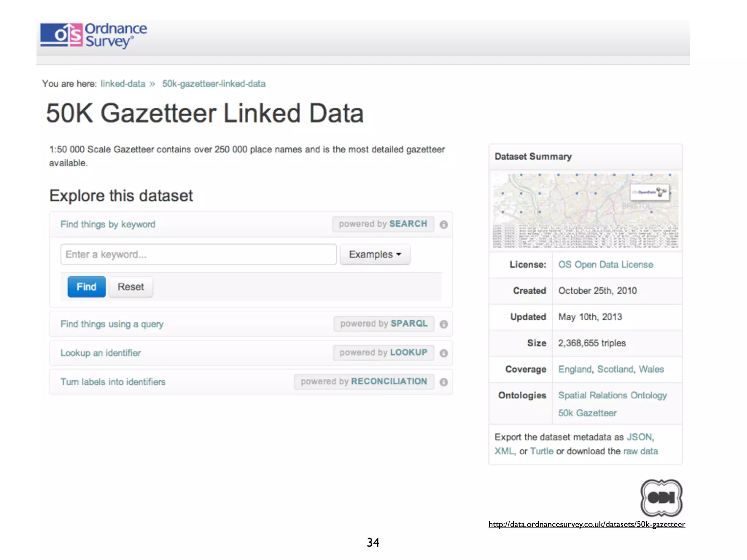747x560 pixels.
Task: Export dataset metadata as XML
Action: [x=504, y=451]
